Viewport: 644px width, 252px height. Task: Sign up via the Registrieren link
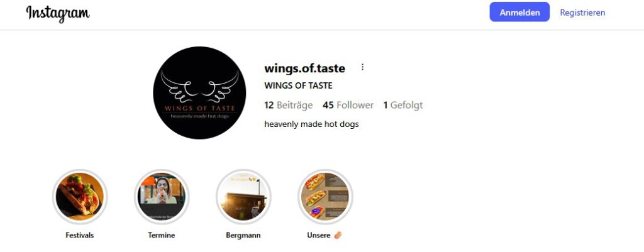(582, 13)
